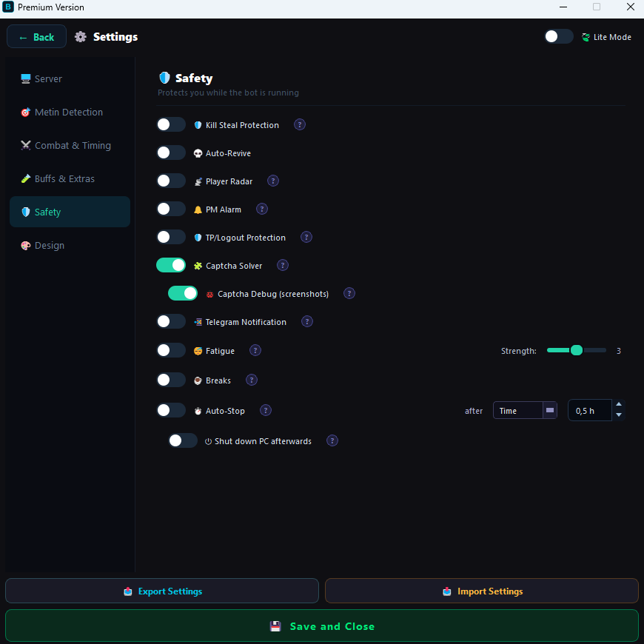Screen dimensions: 644x644
Task: Click Export Settings button
Action: pos(162,591)
